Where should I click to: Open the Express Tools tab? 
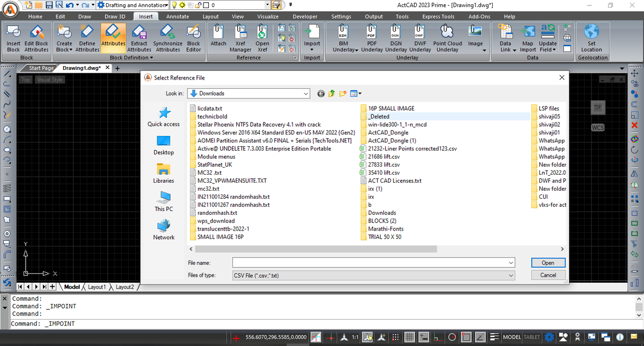(x=438, y=17)
